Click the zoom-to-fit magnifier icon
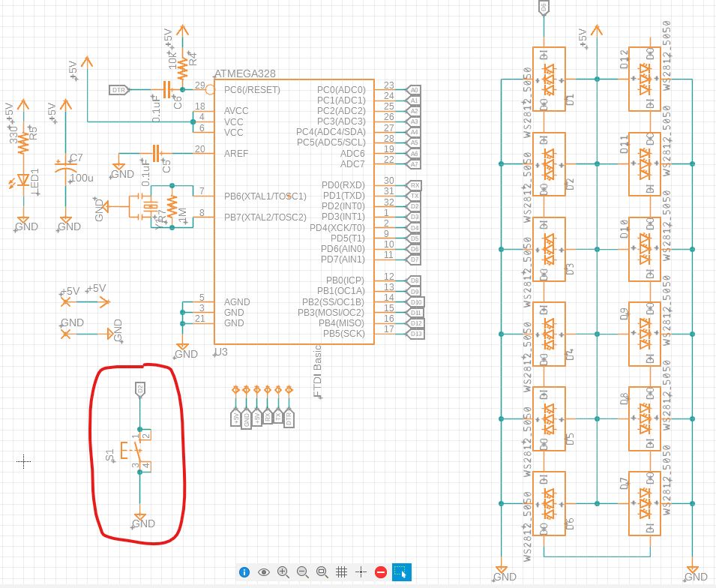The width and height of the screenshot is (716, 588). [322, 572]
